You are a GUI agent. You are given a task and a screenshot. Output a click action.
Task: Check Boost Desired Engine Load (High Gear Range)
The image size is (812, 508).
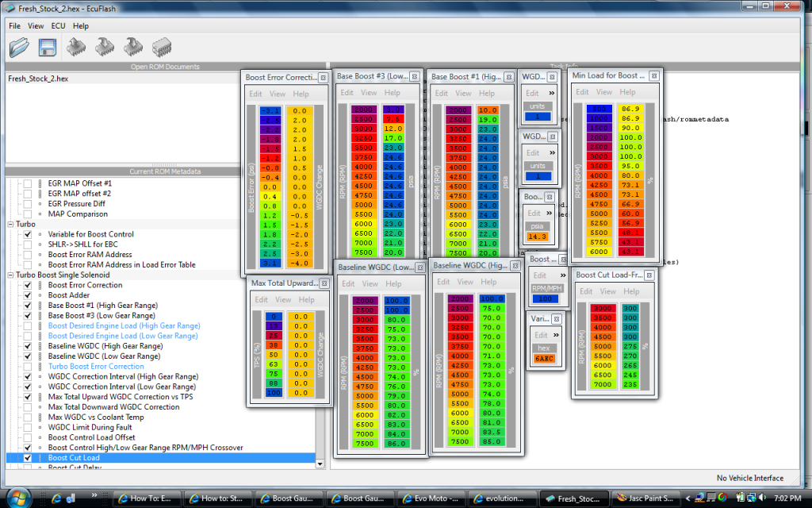pos(28,326)
